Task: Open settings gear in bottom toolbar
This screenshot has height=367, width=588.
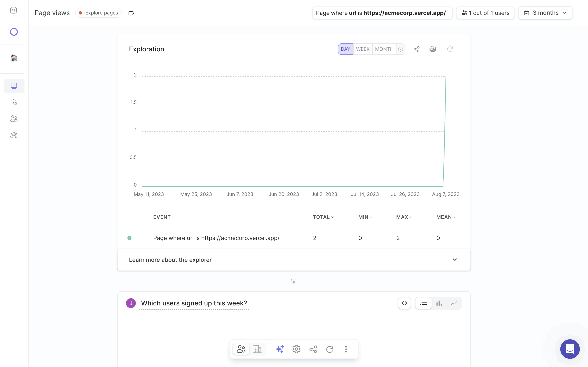Action: pos(296,349)
